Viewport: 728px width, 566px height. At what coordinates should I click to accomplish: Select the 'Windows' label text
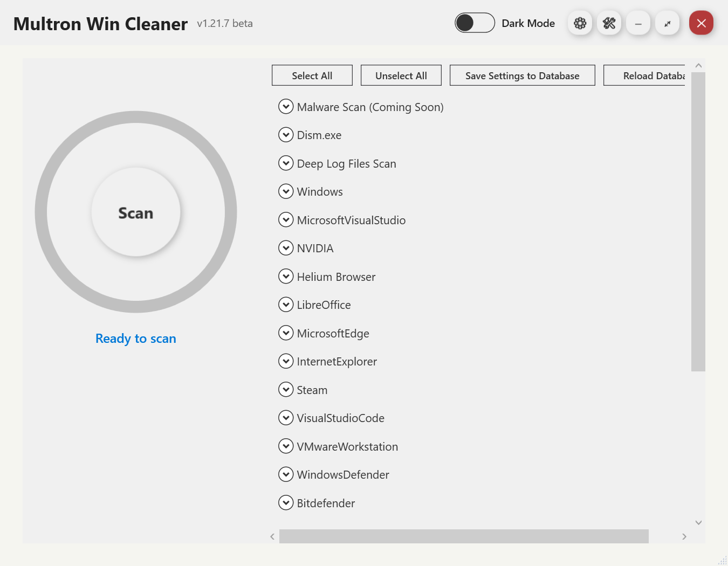320,192
